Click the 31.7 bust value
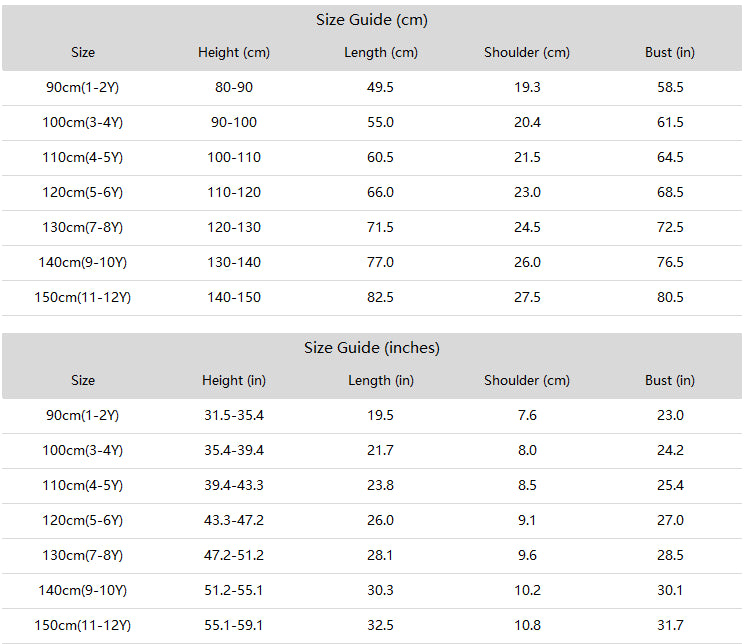751x644 pixels. [670, 625]
